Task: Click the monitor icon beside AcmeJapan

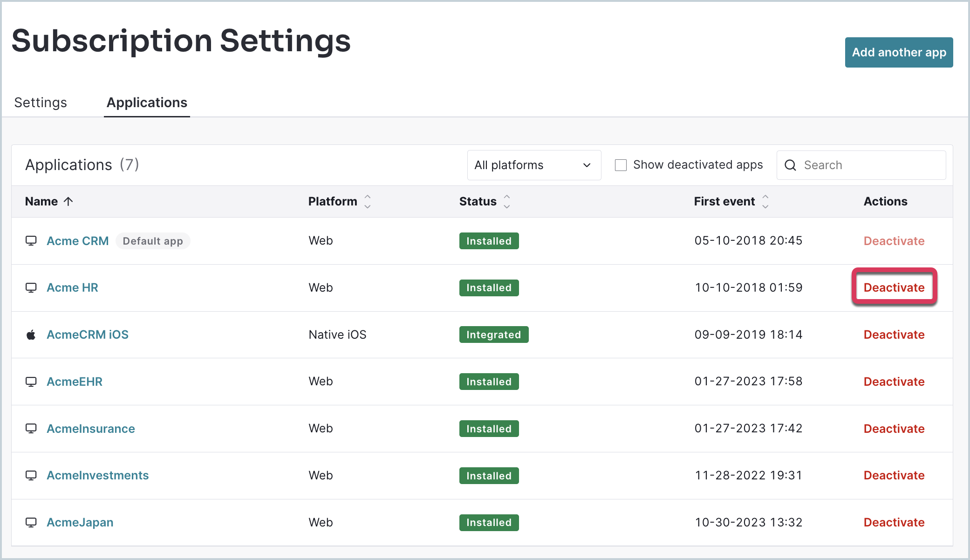Action: click(31, 522)
